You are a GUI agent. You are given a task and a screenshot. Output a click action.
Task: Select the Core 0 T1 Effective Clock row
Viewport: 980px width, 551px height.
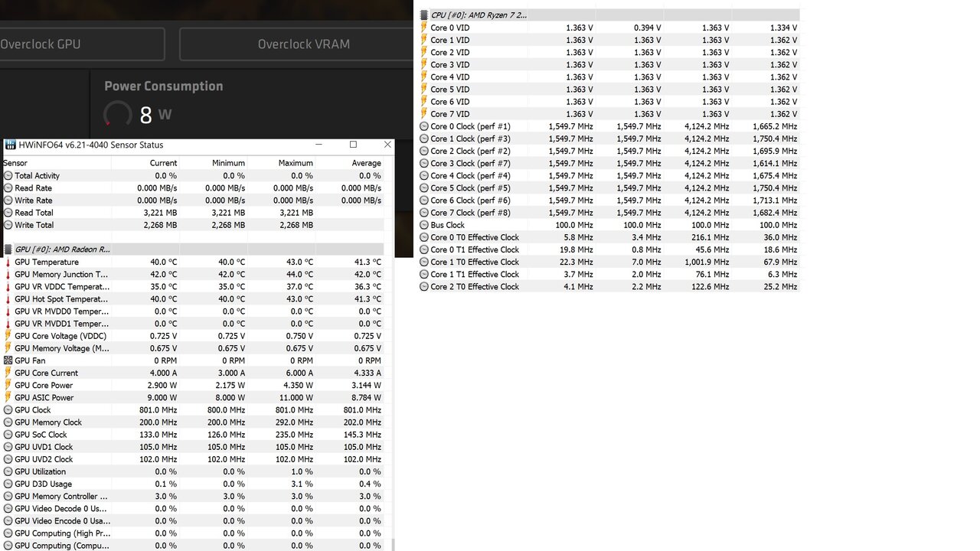(609, 249)
